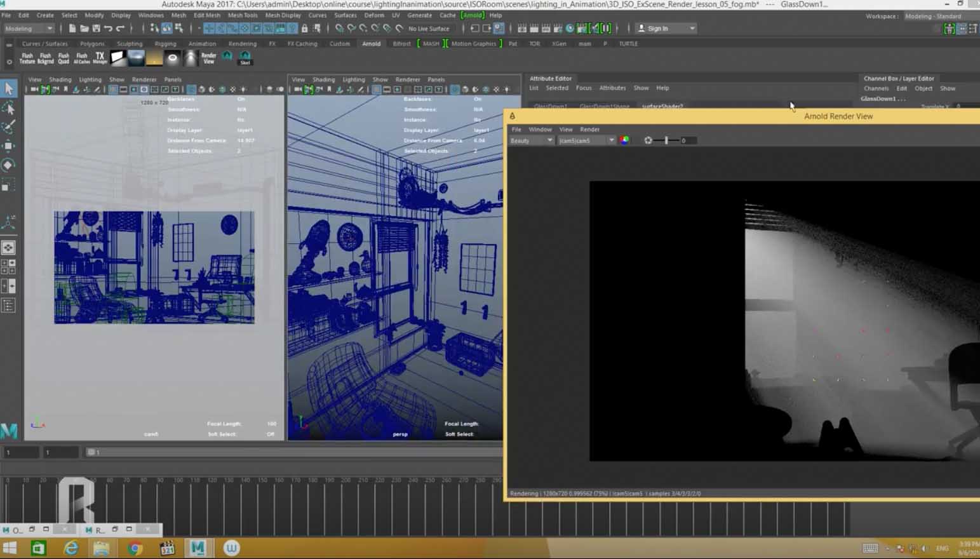Screen dimensions: 980x559
Task: Open the Arnold menu in the menu bar
Action: [x=472, y=15]
